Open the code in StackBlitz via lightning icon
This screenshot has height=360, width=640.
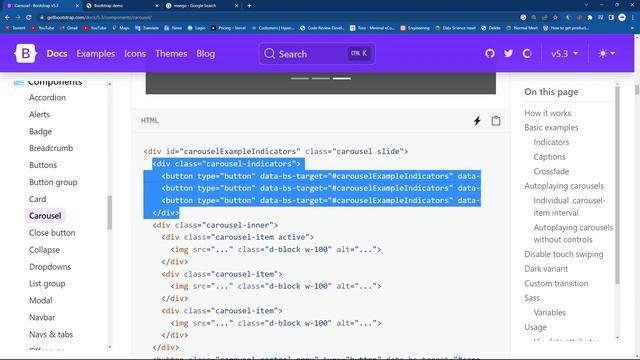pos(477,120)
